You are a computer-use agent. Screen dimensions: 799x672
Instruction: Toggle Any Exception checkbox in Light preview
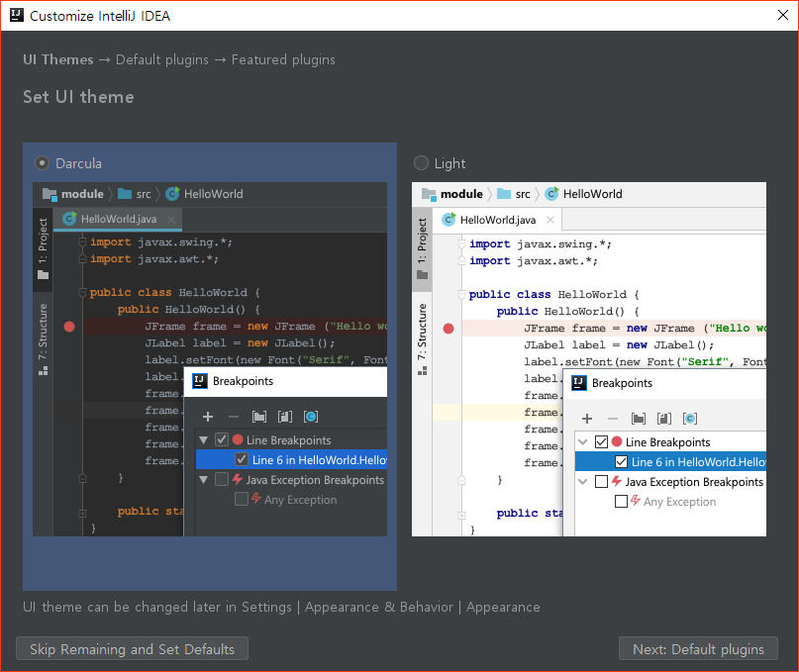[x=621, y=502]
